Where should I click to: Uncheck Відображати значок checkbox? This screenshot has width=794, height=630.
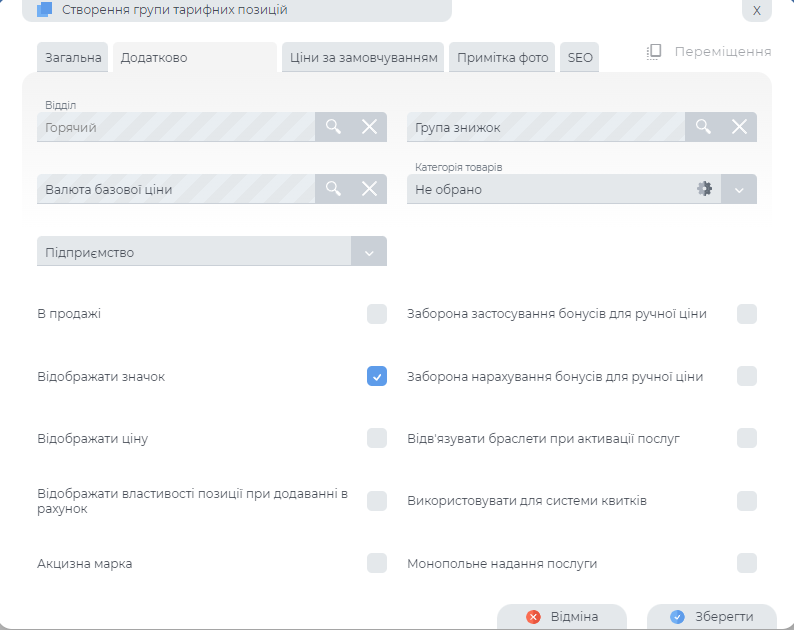click(376, 376)
